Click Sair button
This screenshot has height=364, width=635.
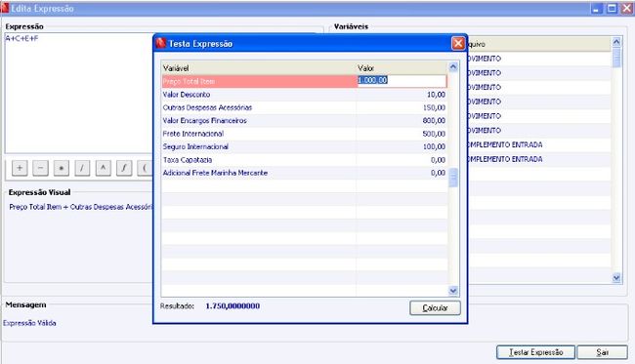602,352
